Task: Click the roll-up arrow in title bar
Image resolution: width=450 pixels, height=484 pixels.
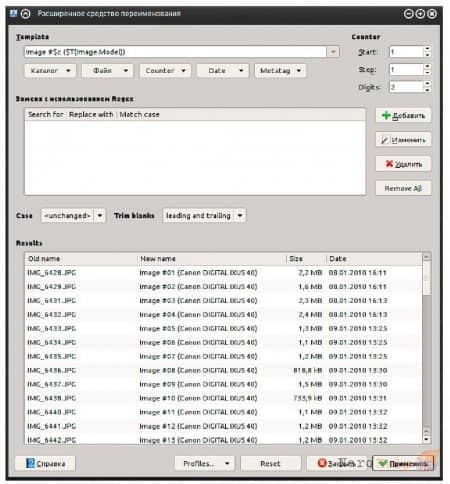Action: (25, 13)
